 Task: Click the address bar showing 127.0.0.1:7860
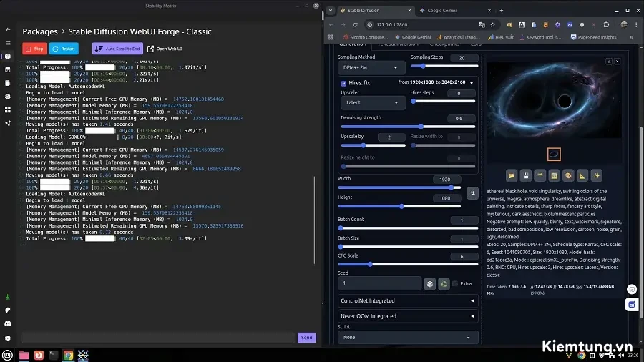coord(423,24)
